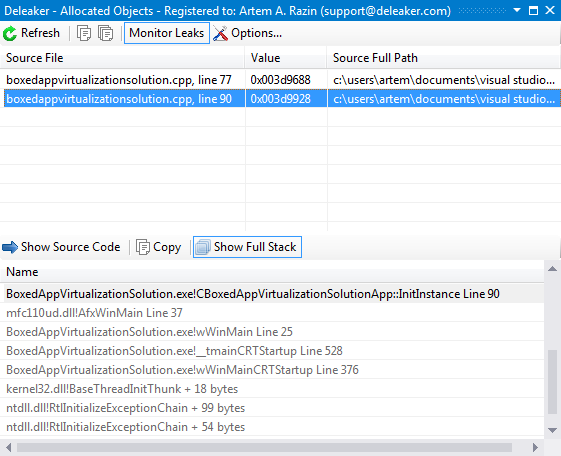This screenshot has width=561, height=456.
Task: Select stack entry kernel32.dll!BaseThreadInitThunk + 18 bytes
Action: coord(272,389)
